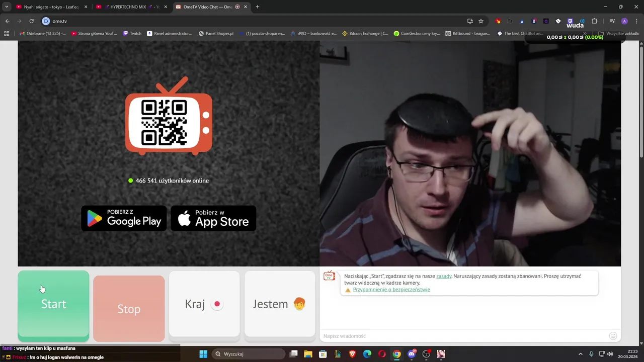
Task: Open the Chrome three-dot menu
Action: 636,21
